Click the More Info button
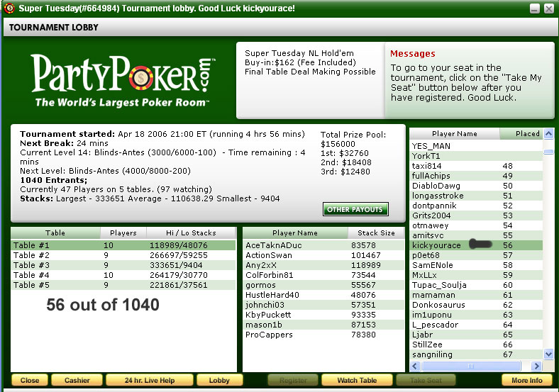 526,381
